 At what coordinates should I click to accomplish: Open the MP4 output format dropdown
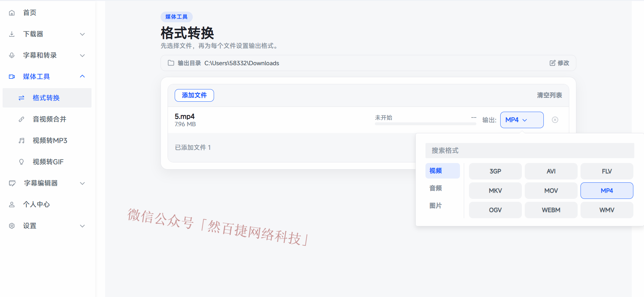click(522, 120)
